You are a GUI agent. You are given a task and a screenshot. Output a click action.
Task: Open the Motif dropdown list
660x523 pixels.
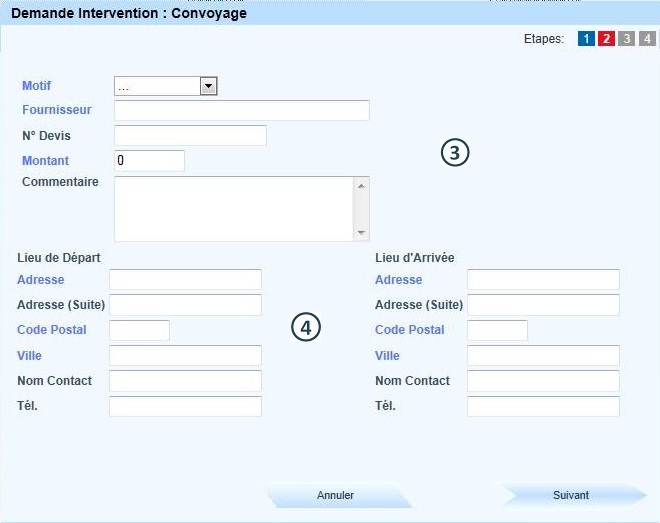[x=166, y=86]
